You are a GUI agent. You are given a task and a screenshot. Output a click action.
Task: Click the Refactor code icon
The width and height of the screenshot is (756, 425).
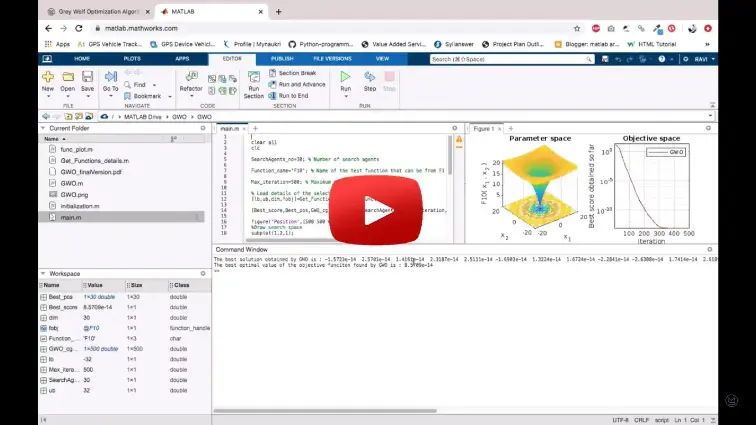point(190,77)
